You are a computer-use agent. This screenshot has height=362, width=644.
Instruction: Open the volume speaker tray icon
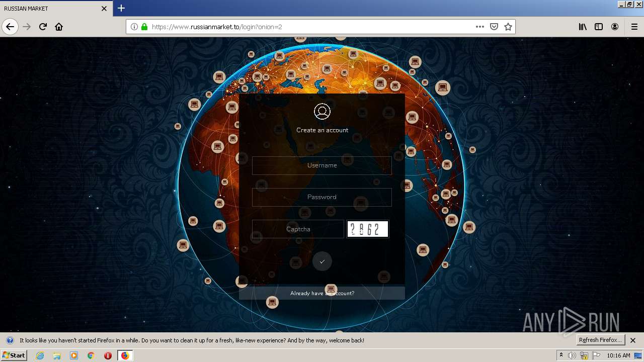click(x=572, y=355)
